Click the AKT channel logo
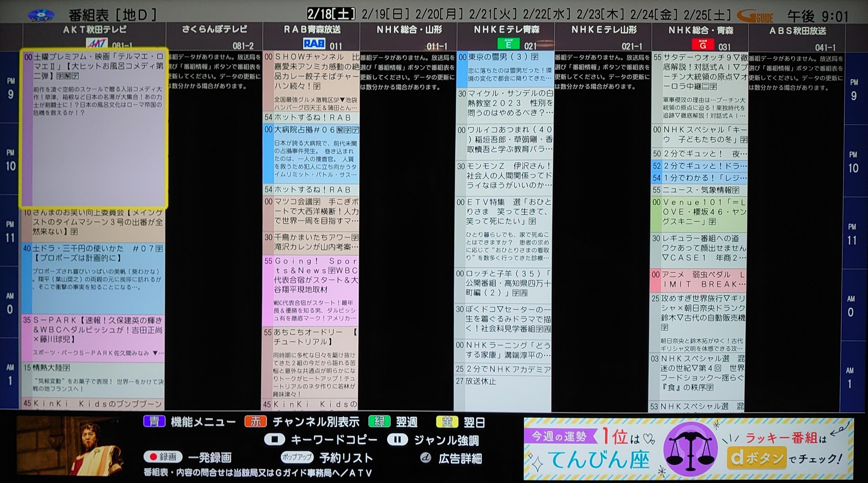 97,43
